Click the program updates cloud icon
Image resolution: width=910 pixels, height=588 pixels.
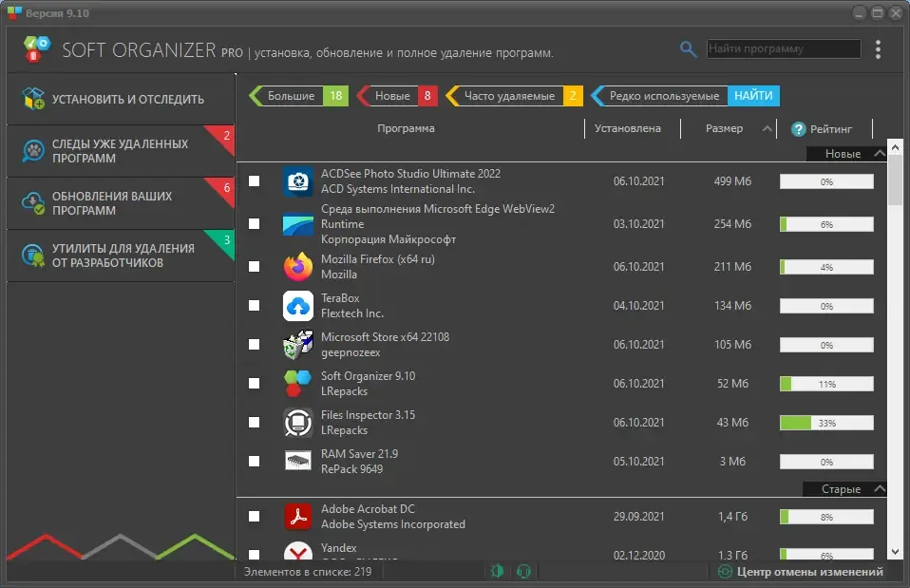[x=33, y=203]
